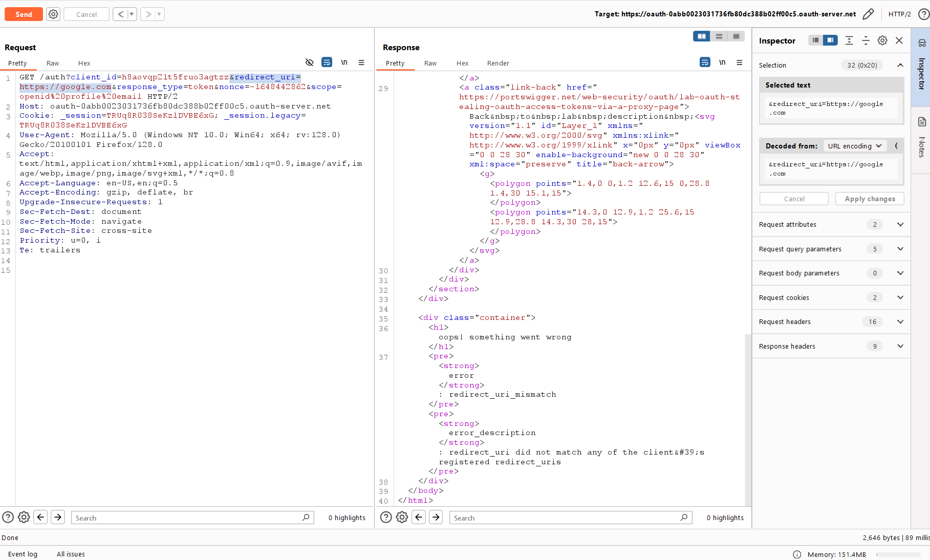Close the Inspector panel
The width and height of the screenshot is (930, 560).
pyautogui.click(x=899, y=40)
